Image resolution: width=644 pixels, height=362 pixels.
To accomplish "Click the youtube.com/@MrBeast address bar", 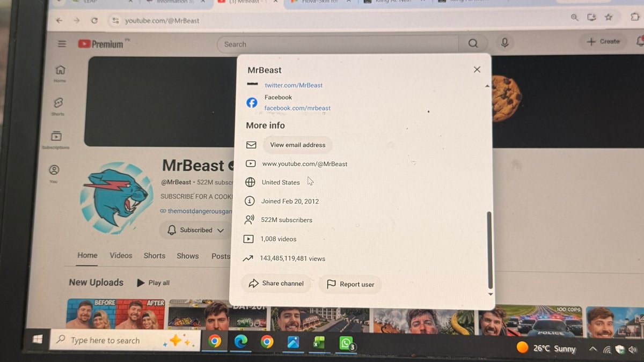I will 162,20.
